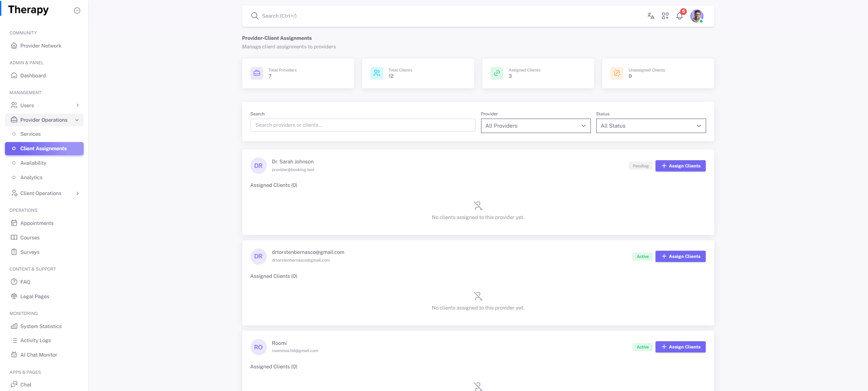Open Courses in sidebar
This screenshot has width=868, height=391.
(44, 238)
